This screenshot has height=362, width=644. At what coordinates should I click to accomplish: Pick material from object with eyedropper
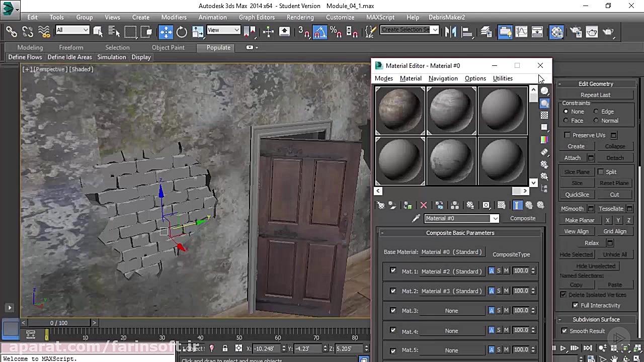tap(416, 218)
